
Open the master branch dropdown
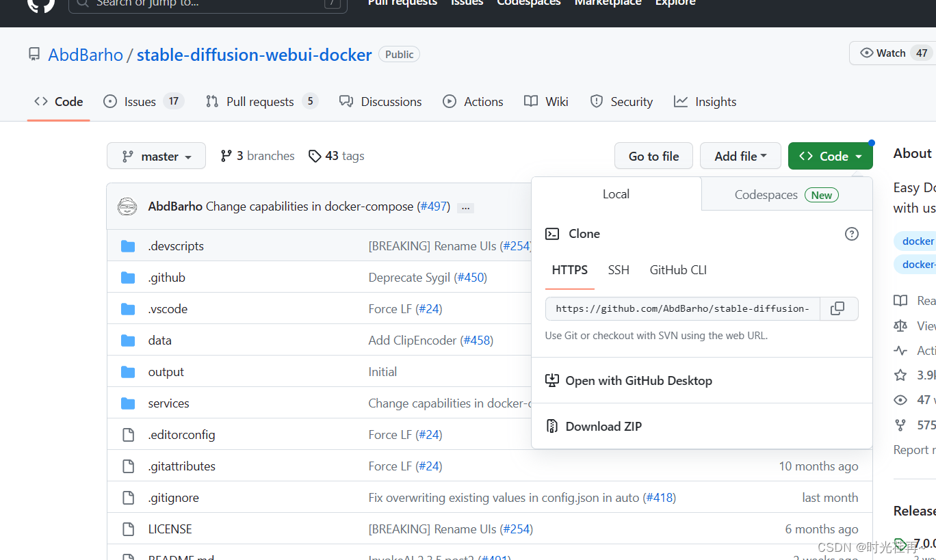156,156
